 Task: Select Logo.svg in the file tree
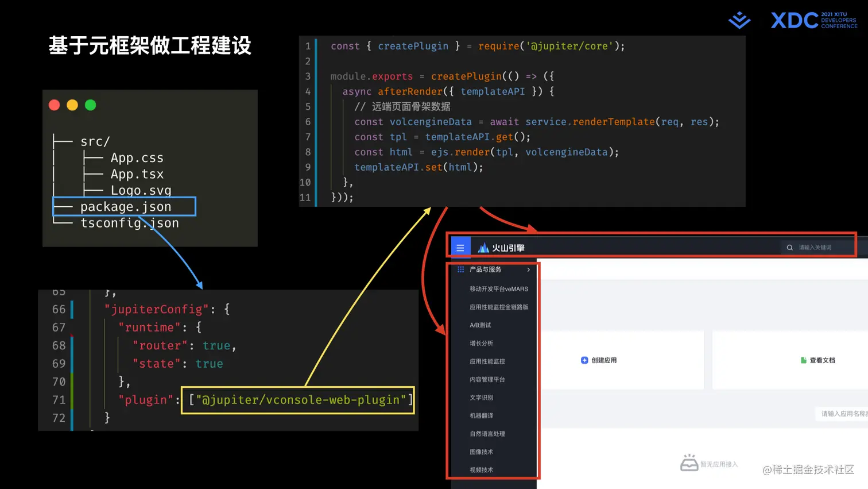click(x=141, y=190)
